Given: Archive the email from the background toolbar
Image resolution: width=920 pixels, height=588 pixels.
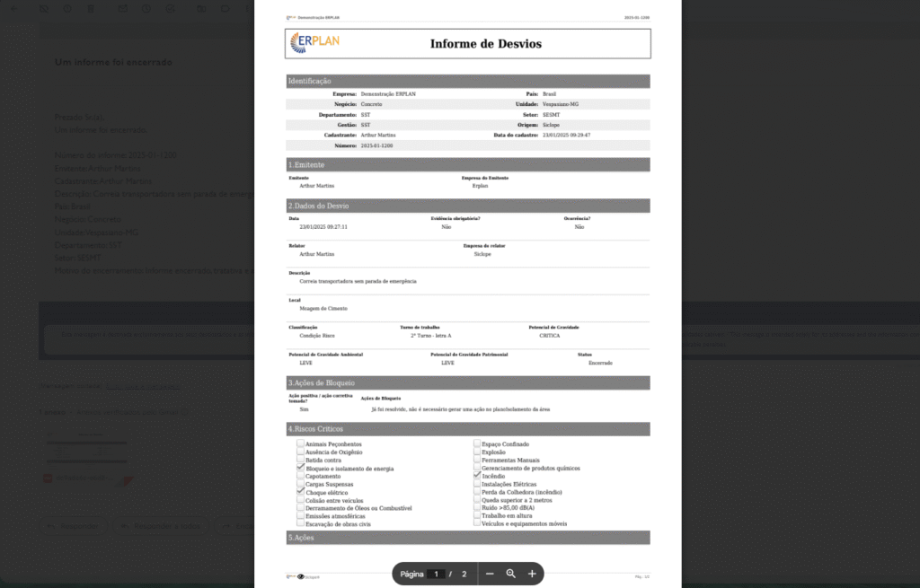Looking at the screenshot, I should 44,9.
